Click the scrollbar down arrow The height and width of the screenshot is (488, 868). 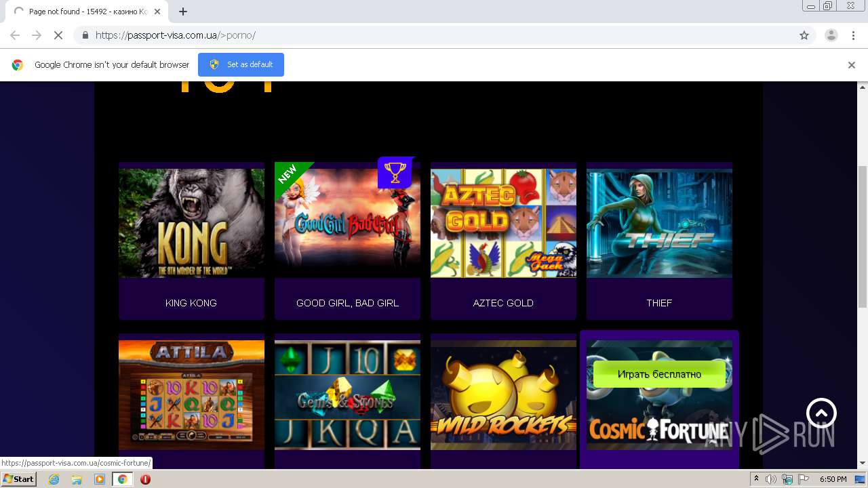(863, 464)
